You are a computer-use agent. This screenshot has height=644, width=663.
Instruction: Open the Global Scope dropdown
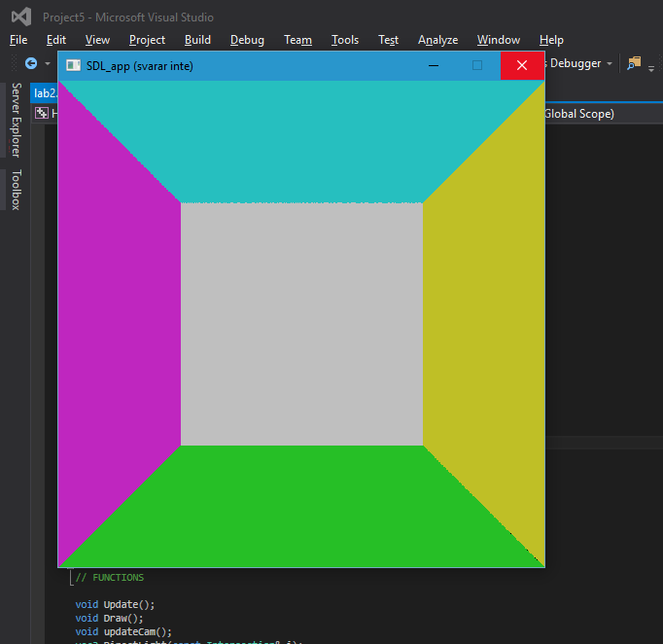[x=578, y=114]
